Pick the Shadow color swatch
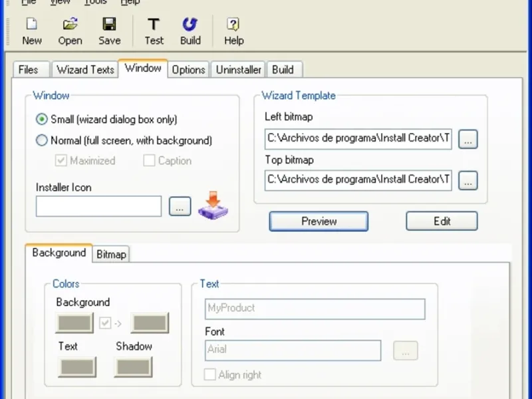The height and width of the screenshot is (399, 532). point(134,367)
